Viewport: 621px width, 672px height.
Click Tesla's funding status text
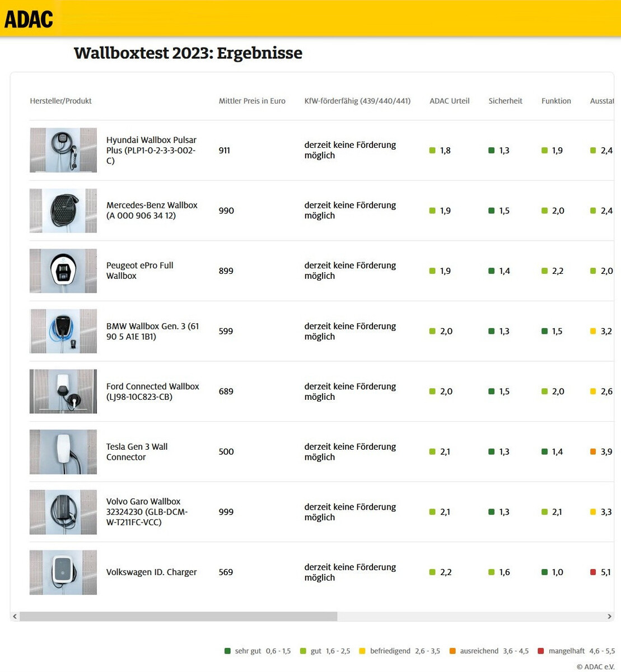(350, 452)
